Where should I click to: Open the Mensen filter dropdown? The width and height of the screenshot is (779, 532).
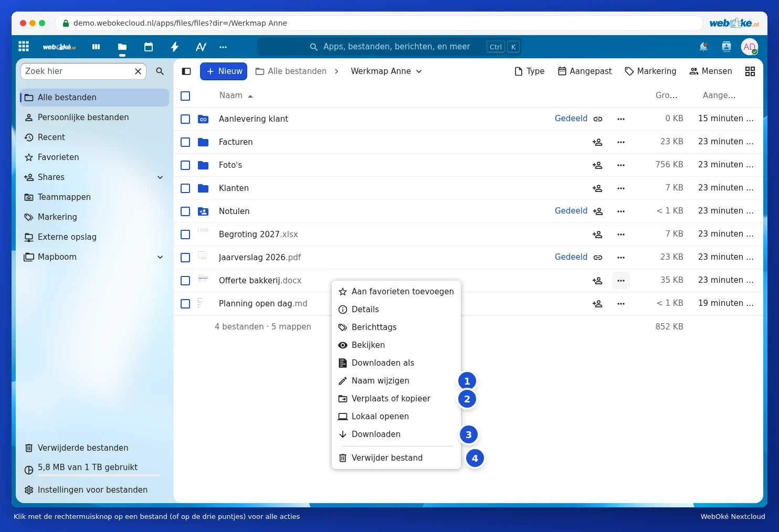click(711, 71)
